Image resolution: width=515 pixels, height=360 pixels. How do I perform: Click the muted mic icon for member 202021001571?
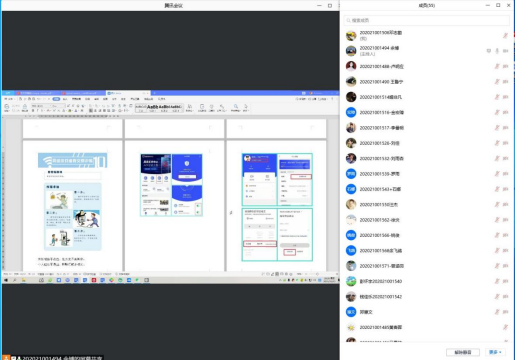click(497, 266)
